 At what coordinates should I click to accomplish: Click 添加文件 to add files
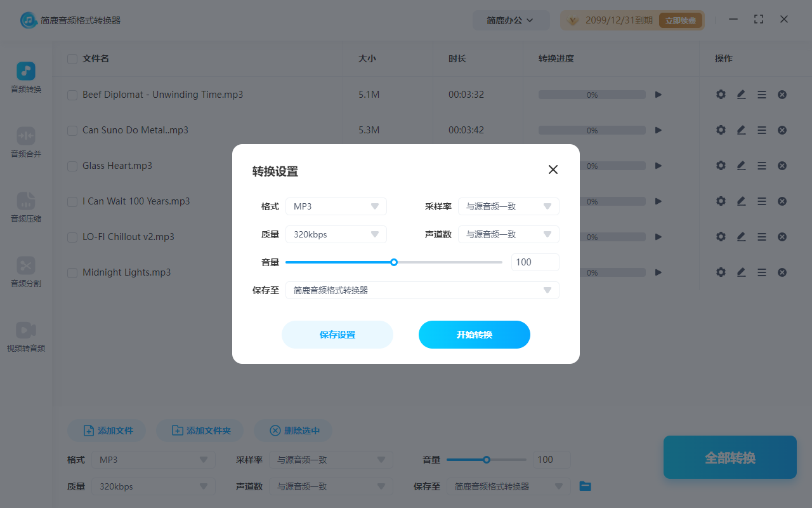(x=106, y=430)
